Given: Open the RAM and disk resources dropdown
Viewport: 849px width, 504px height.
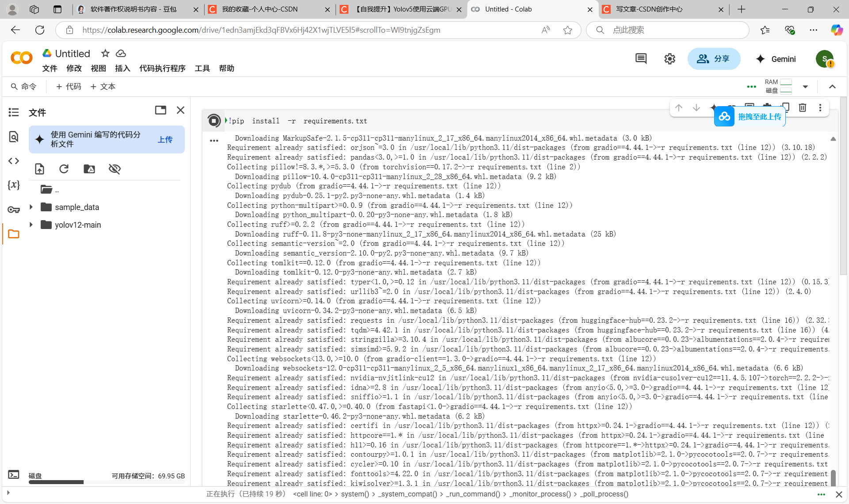Looking at the screenshot, I should 805,87.
